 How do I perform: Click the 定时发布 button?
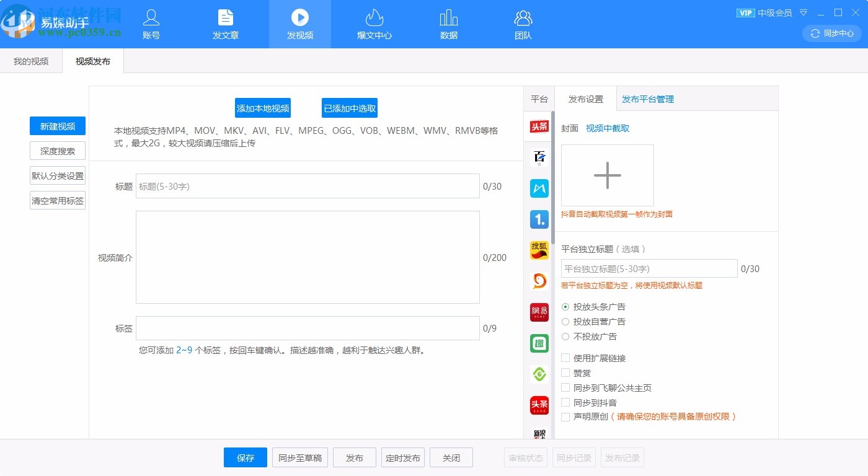coord(403,457)
